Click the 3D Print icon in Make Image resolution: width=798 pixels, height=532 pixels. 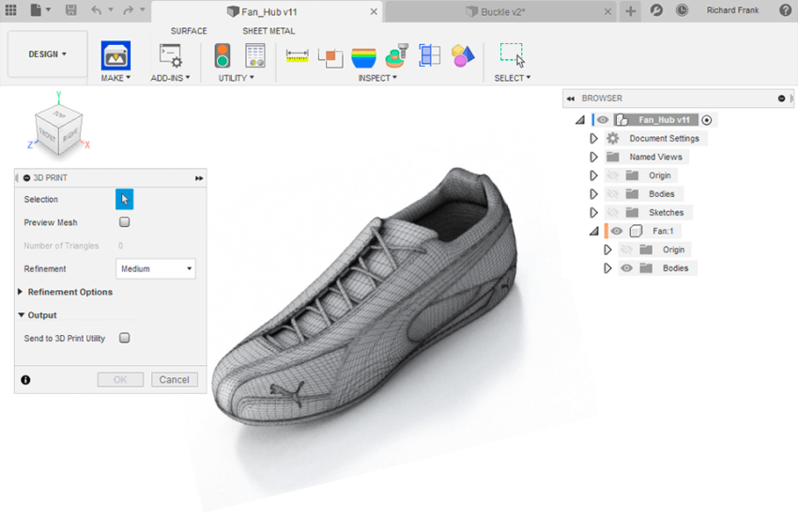(115, 55)
